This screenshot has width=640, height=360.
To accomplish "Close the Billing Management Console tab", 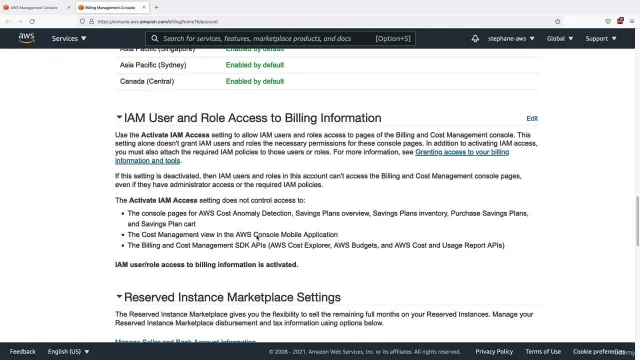I will click(x=144, y=7).
